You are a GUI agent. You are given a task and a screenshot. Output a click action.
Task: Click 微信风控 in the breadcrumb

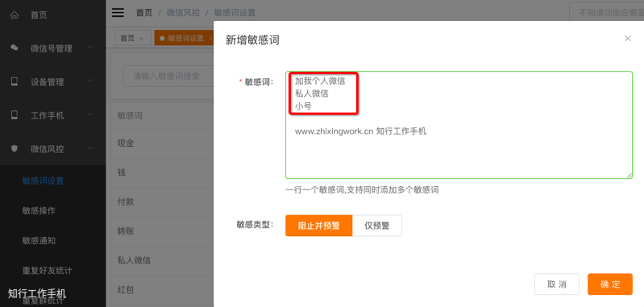[183, 13]
